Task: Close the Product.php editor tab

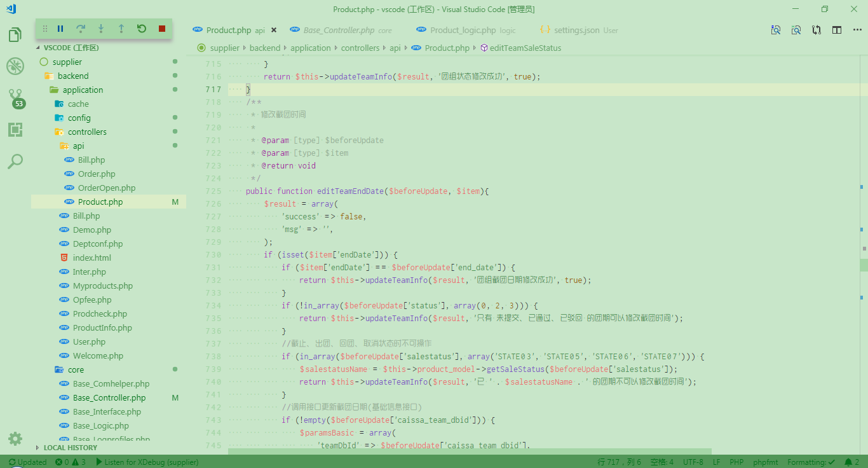Action: pyautogui.click(x=274, y=30)
